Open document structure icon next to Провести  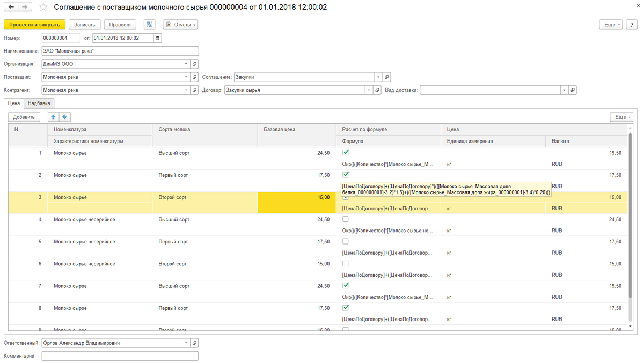149,25
